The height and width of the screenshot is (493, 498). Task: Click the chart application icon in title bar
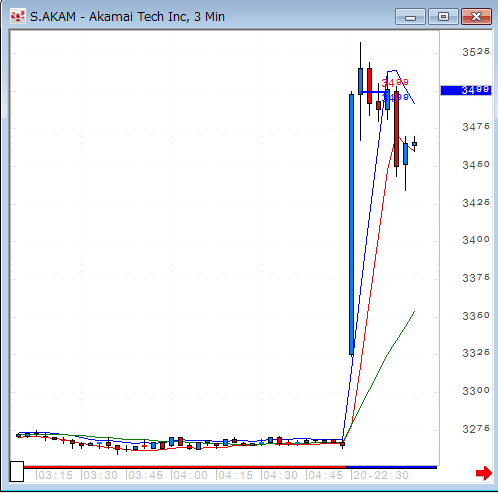point(18,17)
